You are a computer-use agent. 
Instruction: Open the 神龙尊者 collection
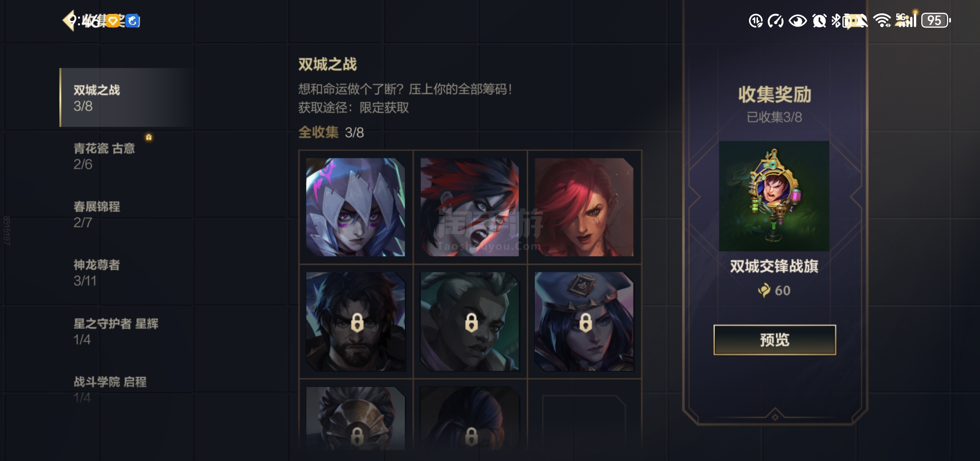[126, 273]
